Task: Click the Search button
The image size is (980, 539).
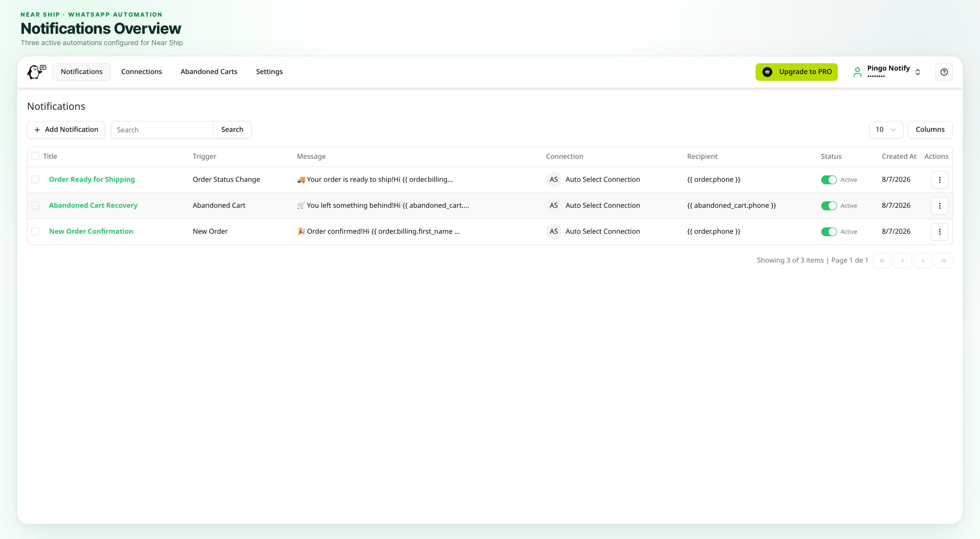Action: tap(232, 130)
